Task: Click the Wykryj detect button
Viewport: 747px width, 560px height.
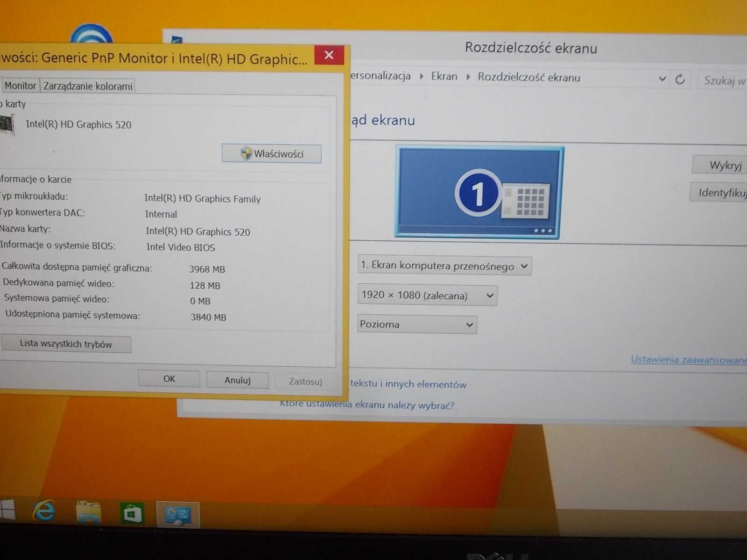Action: tap(720, 165)
